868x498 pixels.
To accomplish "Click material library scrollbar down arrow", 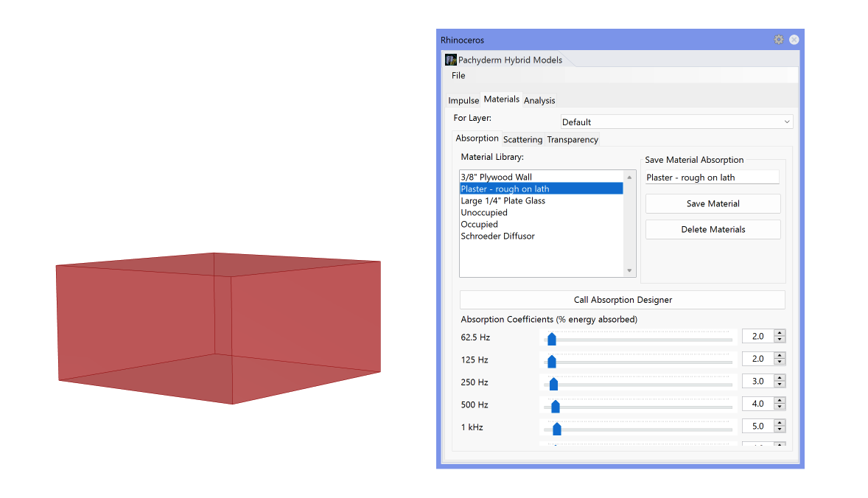I will [629, 271].
